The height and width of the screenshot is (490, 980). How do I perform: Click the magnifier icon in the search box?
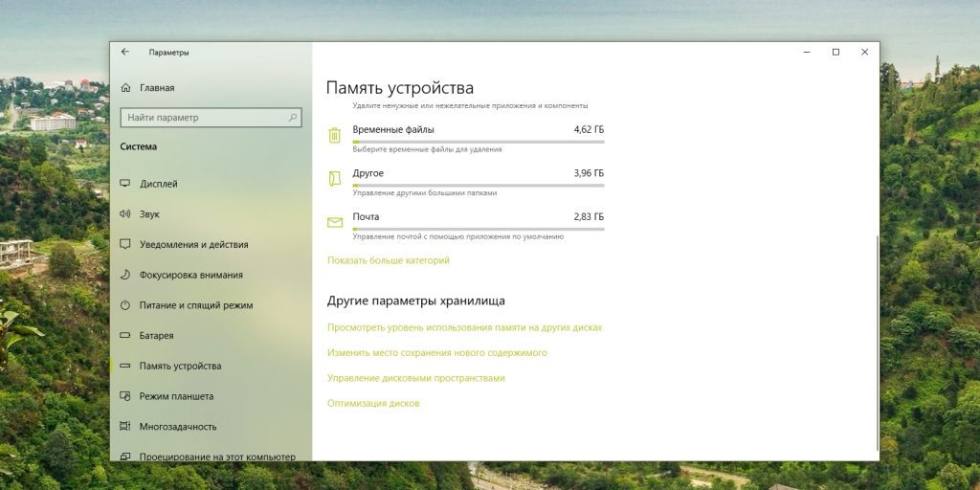pos(293,118)
